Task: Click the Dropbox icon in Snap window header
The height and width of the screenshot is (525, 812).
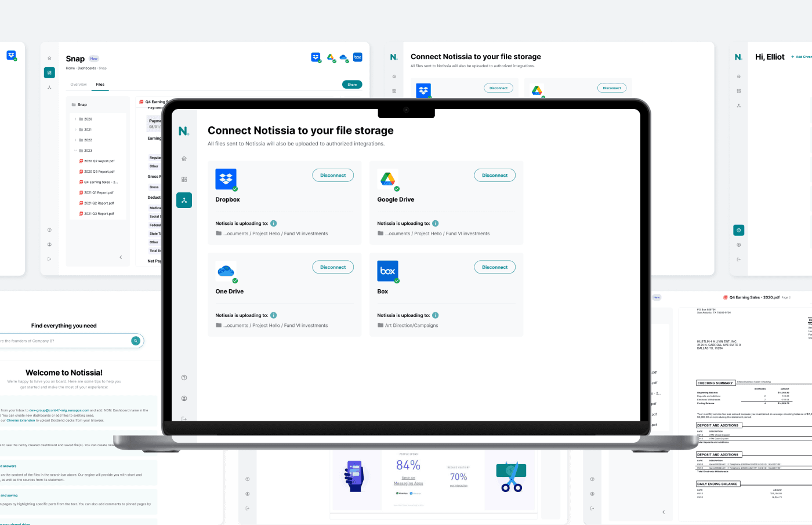Action: [x=316, y=57]
